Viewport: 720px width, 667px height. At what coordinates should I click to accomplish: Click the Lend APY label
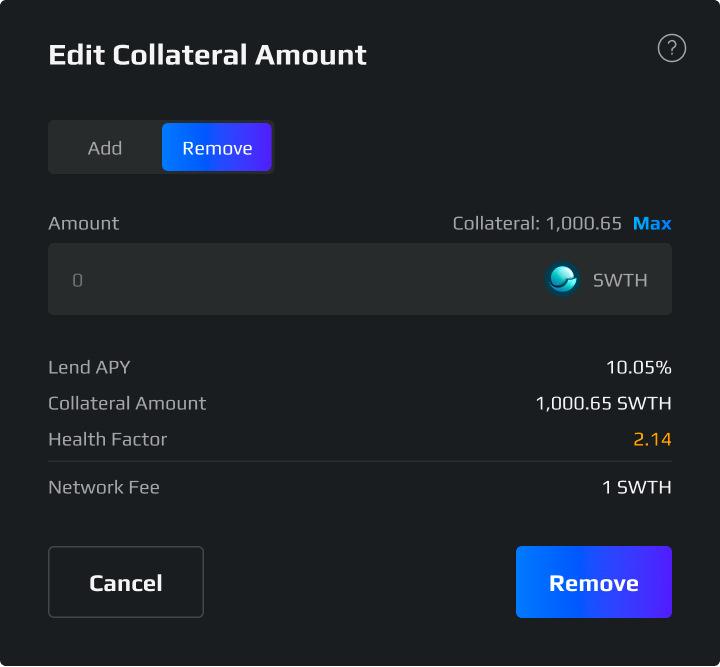(89, 367)
